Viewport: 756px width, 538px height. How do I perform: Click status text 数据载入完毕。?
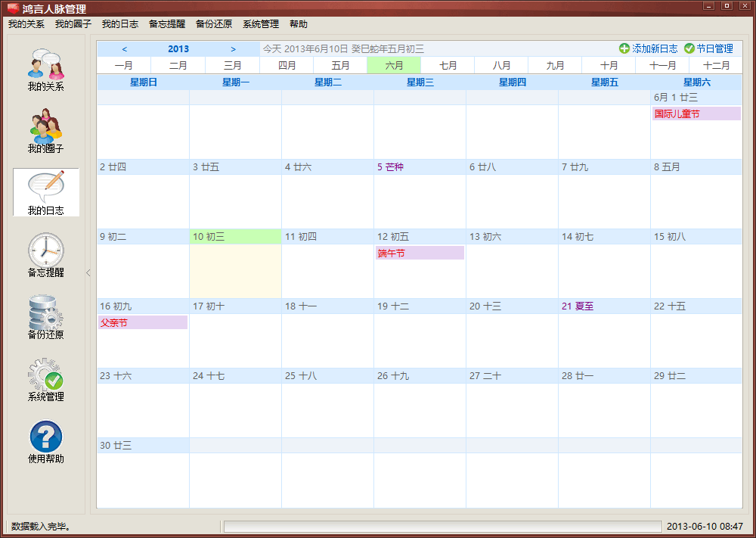[x=41, y=526]
